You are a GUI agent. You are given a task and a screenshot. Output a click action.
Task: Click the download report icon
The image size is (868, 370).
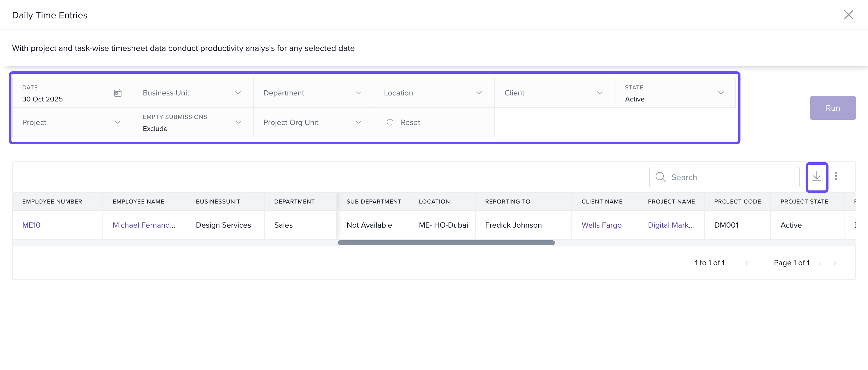coord(816,177)
